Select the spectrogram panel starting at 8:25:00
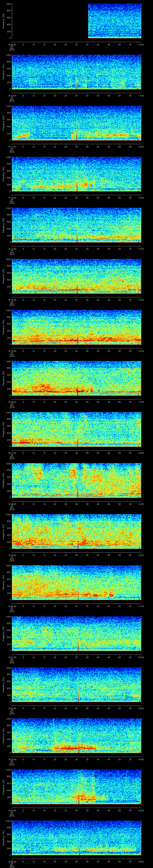 77,838
